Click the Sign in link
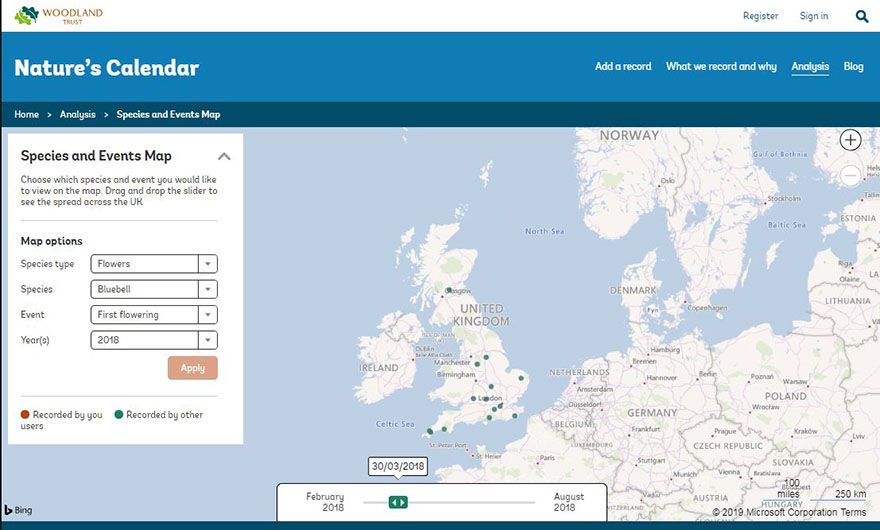This screenshot has width=880, height=530. [x=814, y=16]
